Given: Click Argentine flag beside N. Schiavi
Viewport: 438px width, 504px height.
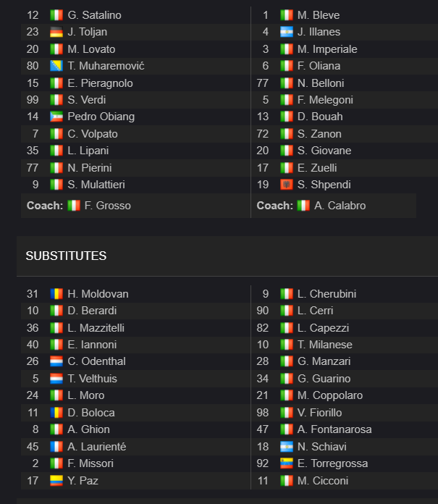Looking at the screenshot, I should [286, 447].
